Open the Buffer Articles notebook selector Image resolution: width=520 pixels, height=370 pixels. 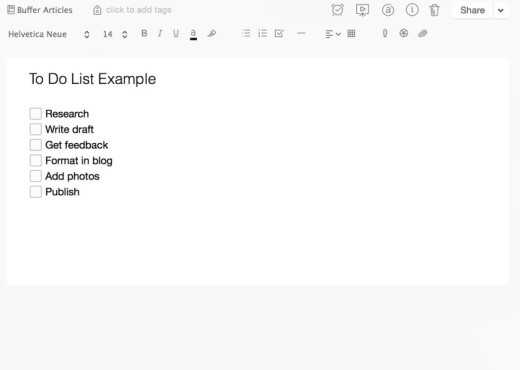tap(40, 10)
